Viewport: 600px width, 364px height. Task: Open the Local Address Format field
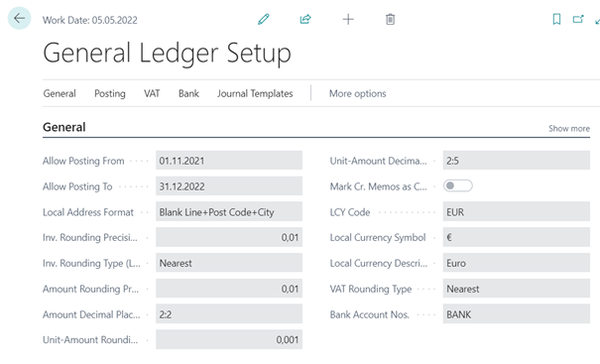point(229,212)
